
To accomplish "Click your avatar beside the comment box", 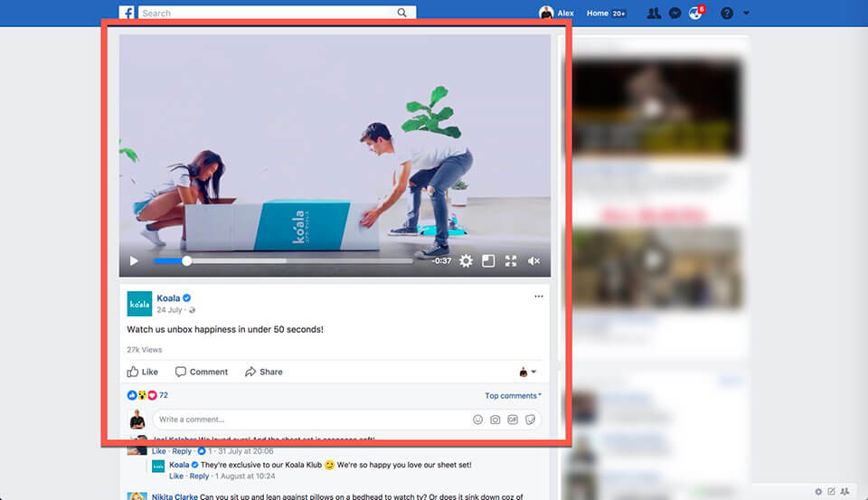I will [137, 420].
